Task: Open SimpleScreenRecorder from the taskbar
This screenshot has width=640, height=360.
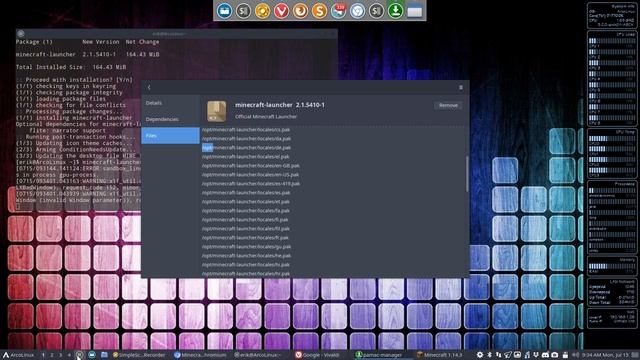Action: click(139, 355)
